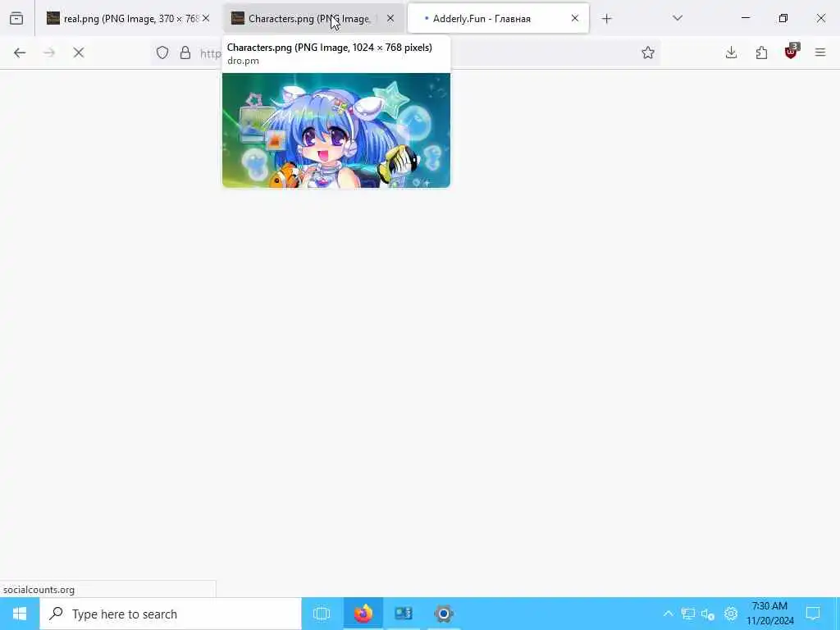The image size is (840, 630).
Task: Open the volume tray icon
Action: (708, 614)
